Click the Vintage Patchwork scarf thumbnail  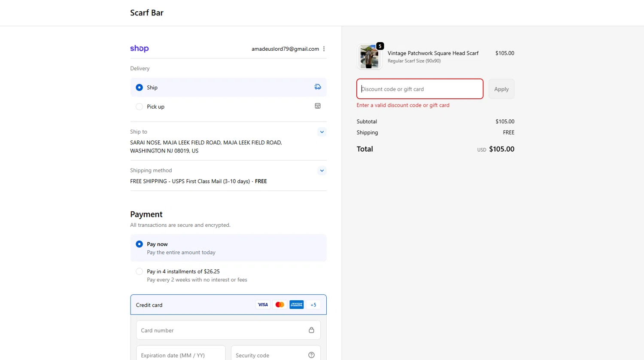pyautogui.click(x=369, y=57)
